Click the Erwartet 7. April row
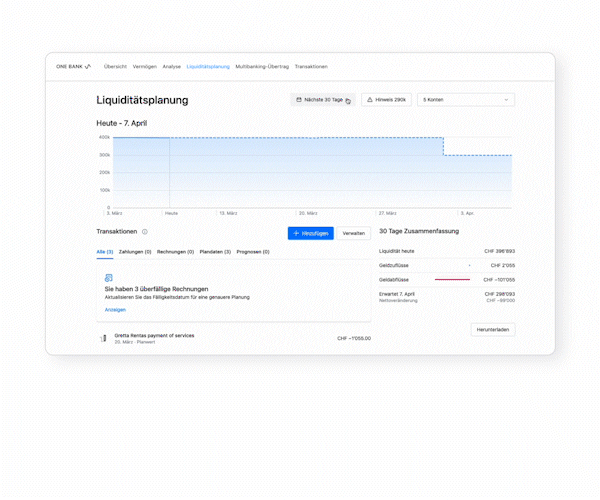 [x=447, y=297]
